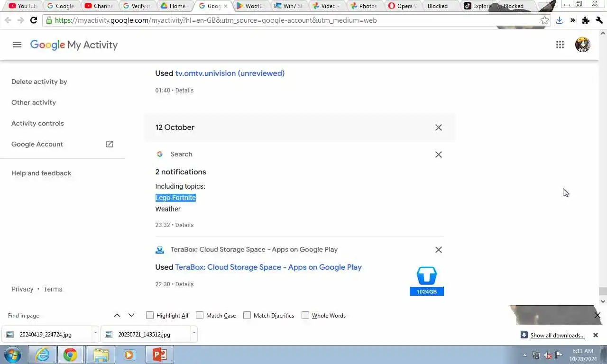Open Other activity in sidebar

[x=34, y=102]
